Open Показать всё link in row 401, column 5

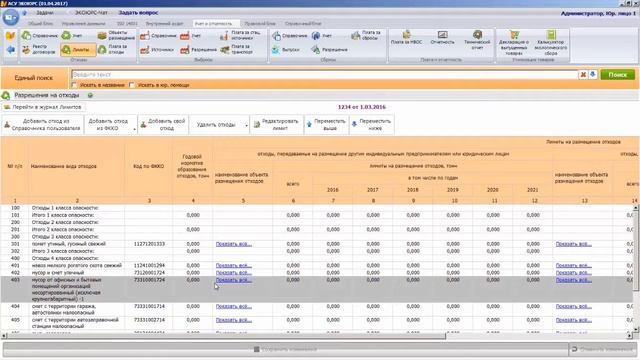[x=233, y=266]
